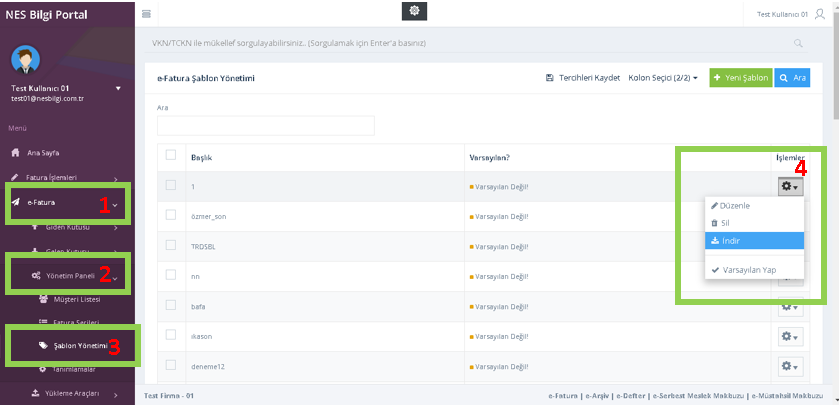Click the search magnifier icon in query bar
Viewport: 839px width, 412px height.
[797, 44]
